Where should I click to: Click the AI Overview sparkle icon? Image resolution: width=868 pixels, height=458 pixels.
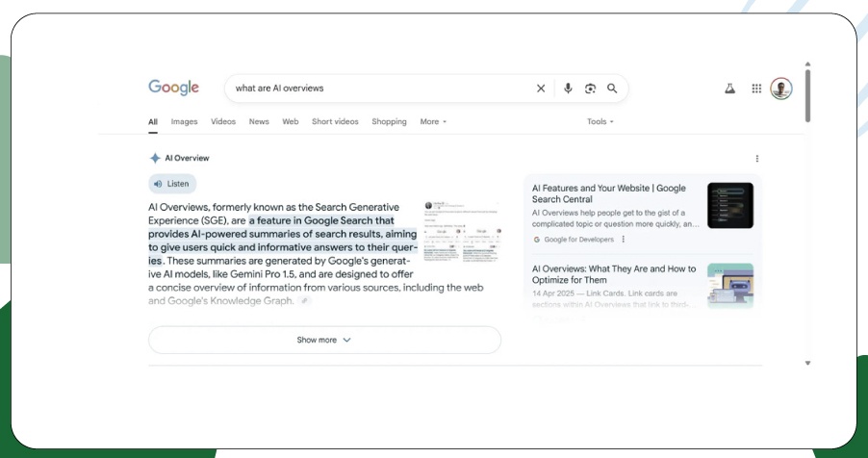coord(155,159)
